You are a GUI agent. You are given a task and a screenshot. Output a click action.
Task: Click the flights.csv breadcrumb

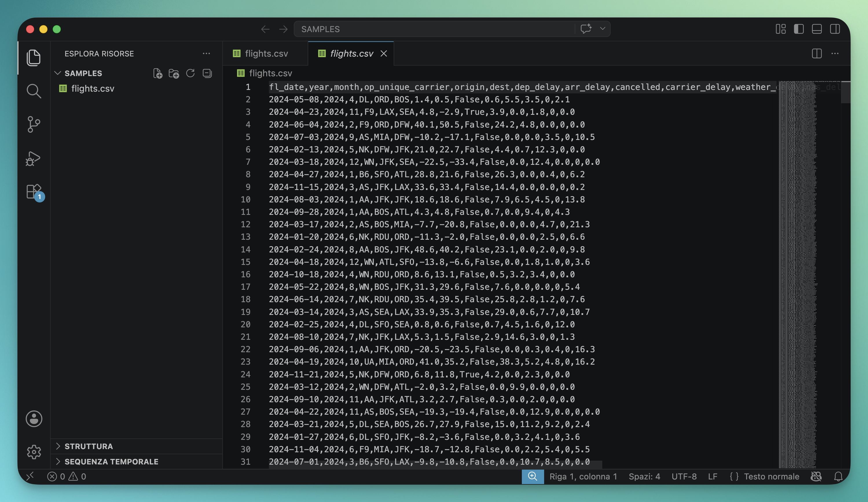[x=265, y=73]
